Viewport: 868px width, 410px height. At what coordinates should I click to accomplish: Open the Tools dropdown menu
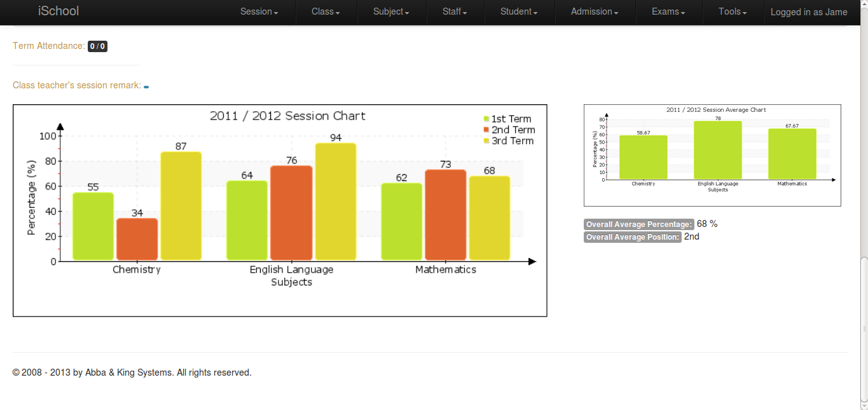(x=731, y=11)
